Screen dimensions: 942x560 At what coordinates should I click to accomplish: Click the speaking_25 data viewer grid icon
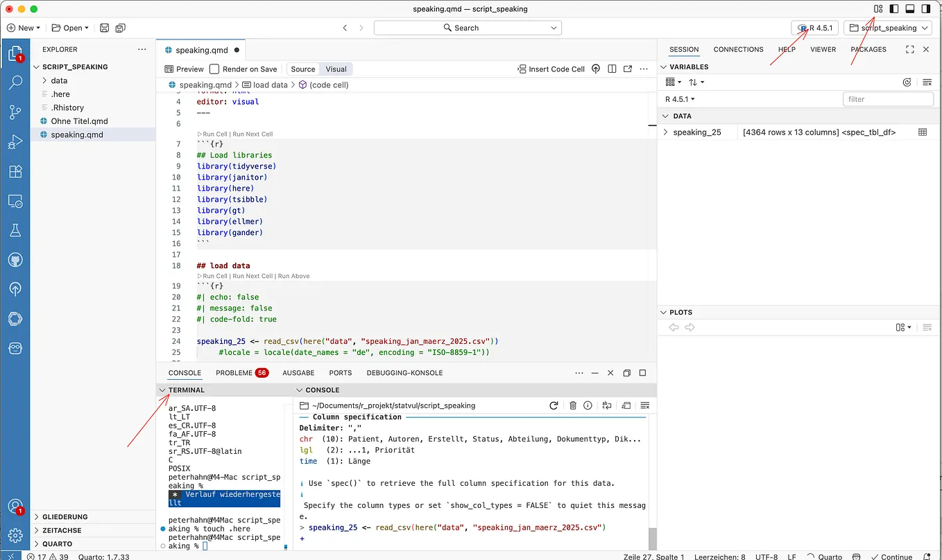click(x=924, y=132)
